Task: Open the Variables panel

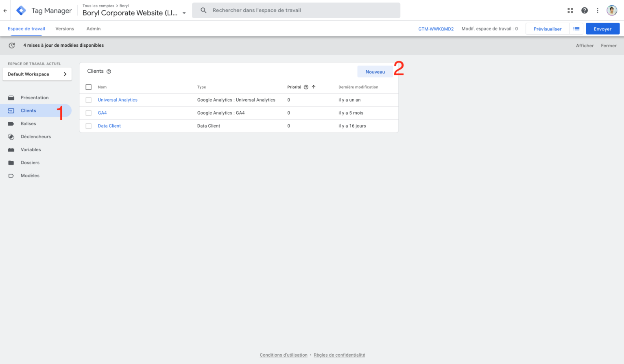Action: pyautogui.click(x=31, y=149)
